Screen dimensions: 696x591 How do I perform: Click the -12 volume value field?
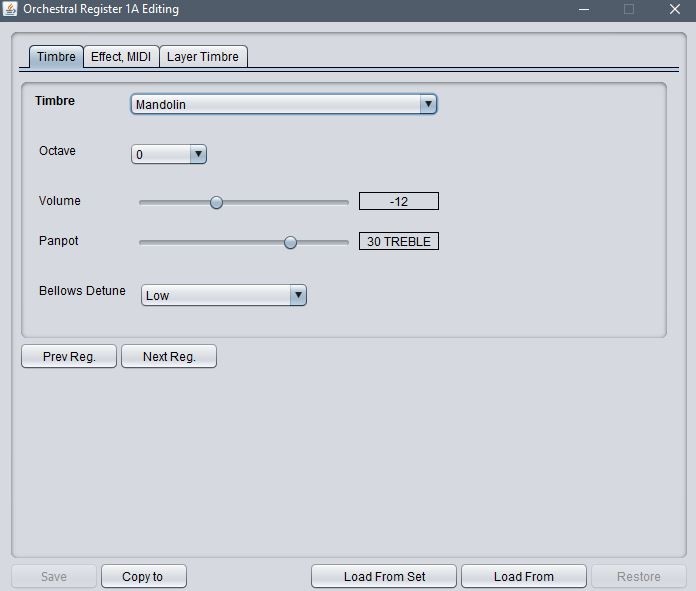tap(399, 202)
